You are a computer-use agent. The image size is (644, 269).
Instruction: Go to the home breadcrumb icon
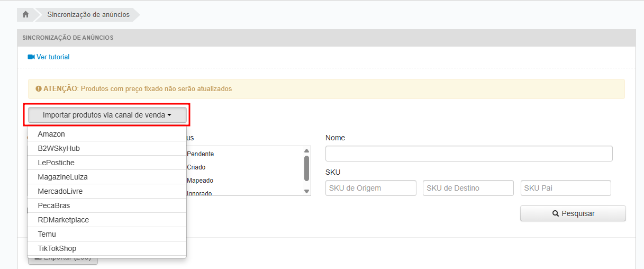click(25, 15)
